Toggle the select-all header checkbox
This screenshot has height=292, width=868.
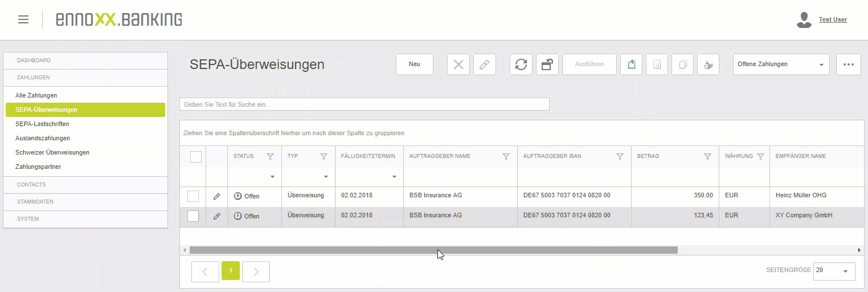195,157
